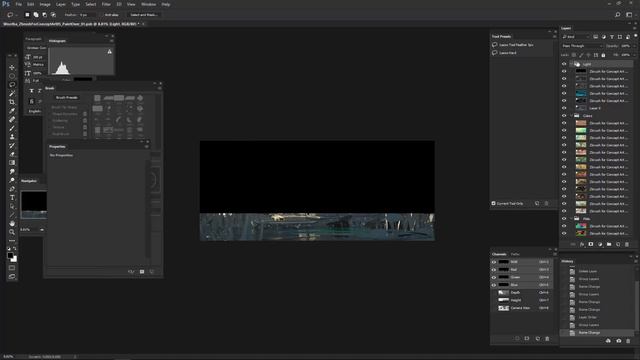Open the layer Opacity dropdown
The image size is (640, 360).
[634, 46]
